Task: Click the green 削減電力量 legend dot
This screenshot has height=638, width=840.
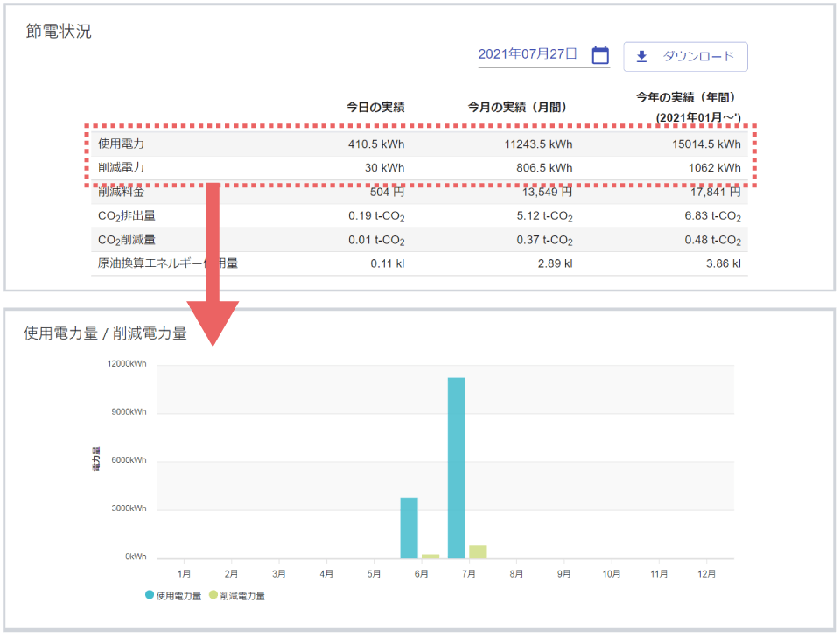Action: click(x=213, y=596)
